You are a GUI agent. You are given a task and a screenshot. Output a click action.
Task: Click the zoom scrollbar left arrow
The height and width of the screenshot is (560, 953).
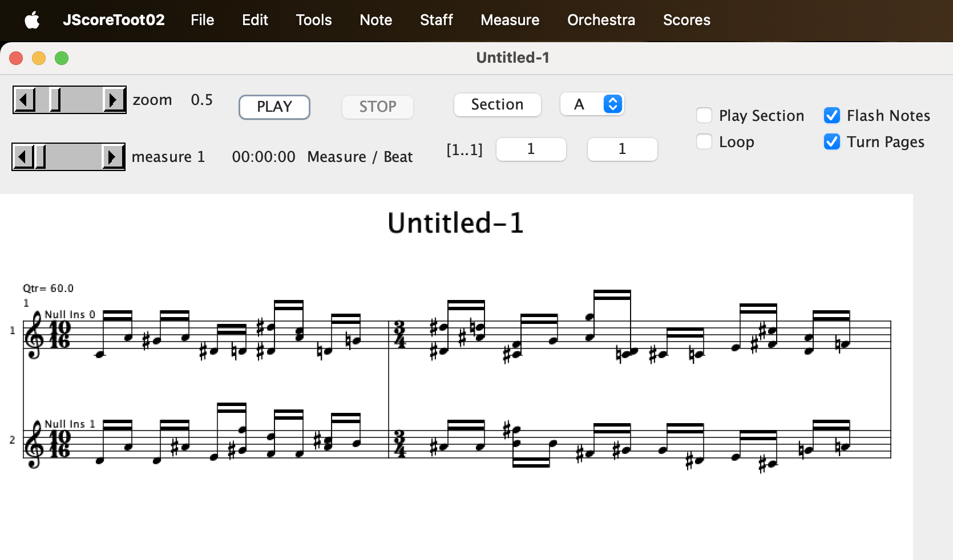tap(24, 100)
